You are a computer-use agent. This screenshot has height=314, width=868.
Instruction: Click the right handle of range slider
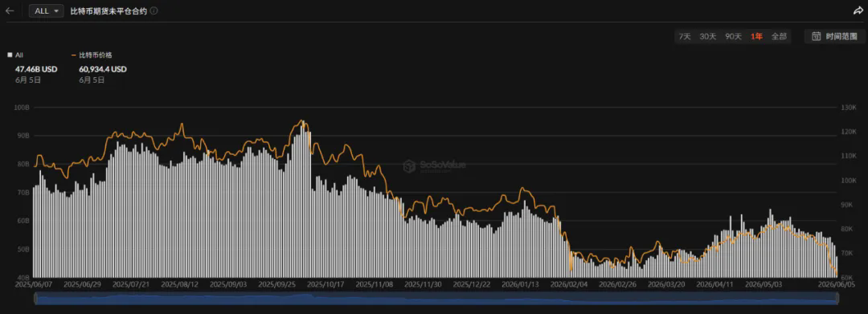click(837, 298)
